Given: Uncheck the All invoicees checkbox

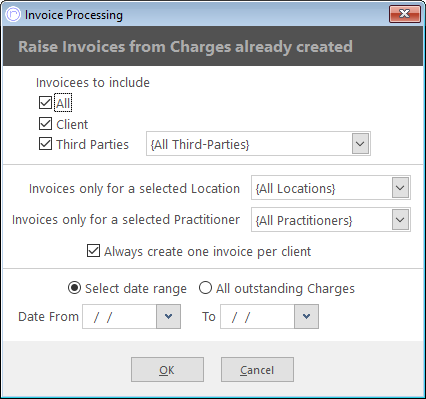Looking at the screenshot, I should click(45, 103).
